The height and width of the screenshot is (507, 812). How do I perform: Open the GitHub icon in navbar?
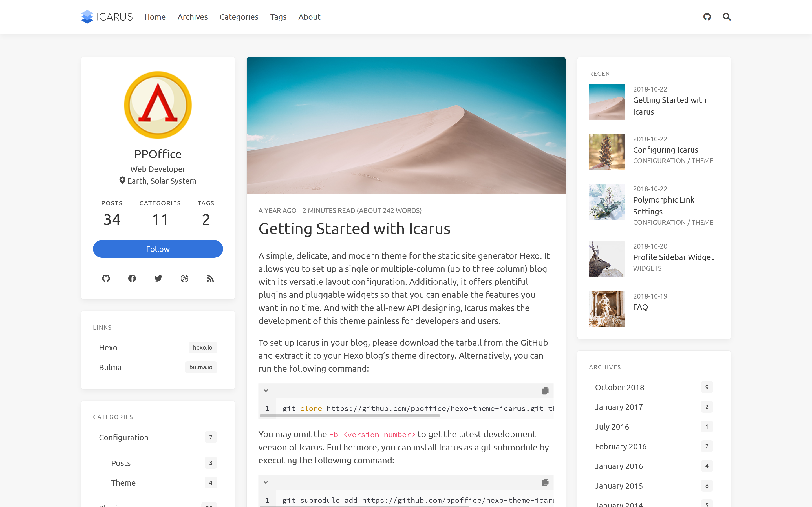tap(707, 17)
